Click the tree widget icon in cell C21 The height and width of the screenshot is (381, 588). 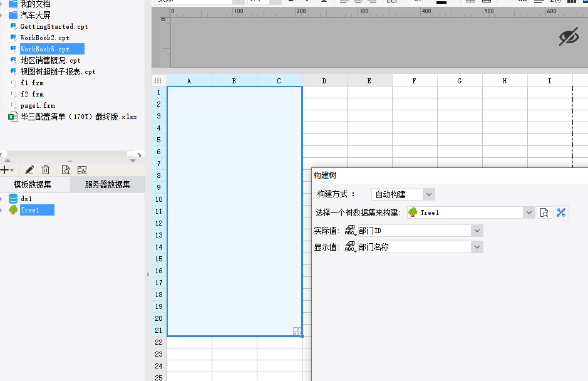[x=297, y=331]
